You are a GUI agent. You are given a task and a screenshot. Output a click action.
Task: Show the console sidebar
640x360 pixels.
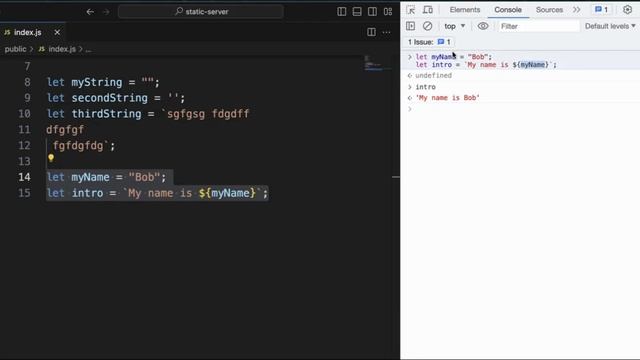coord(411,26)
